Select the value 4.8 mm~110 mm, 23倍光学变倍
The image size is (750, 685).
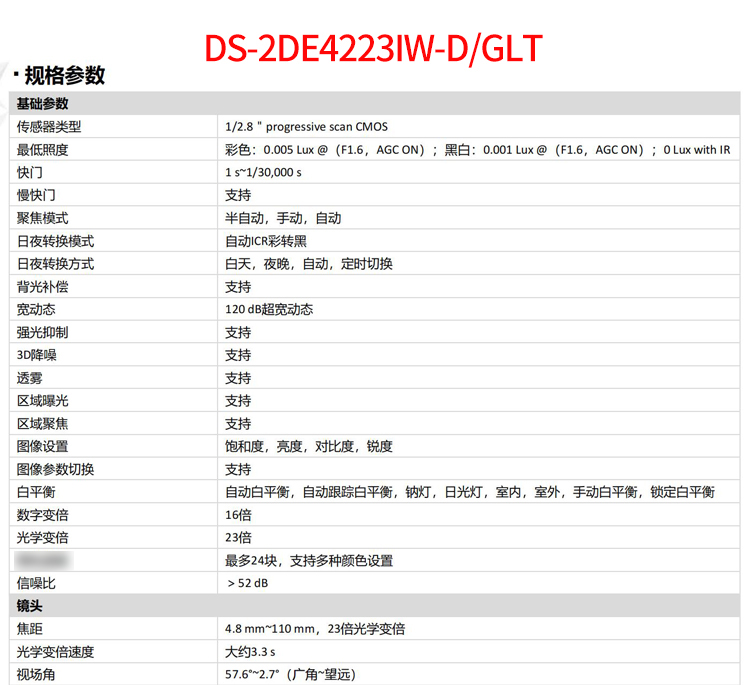(315, 629)
